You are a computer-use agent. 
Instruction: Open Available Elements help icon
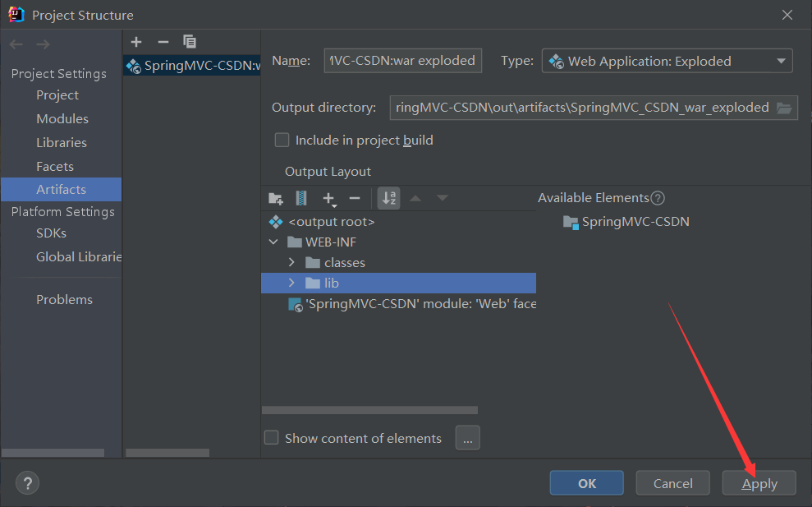pyautogui.click(x=658, y=198)
